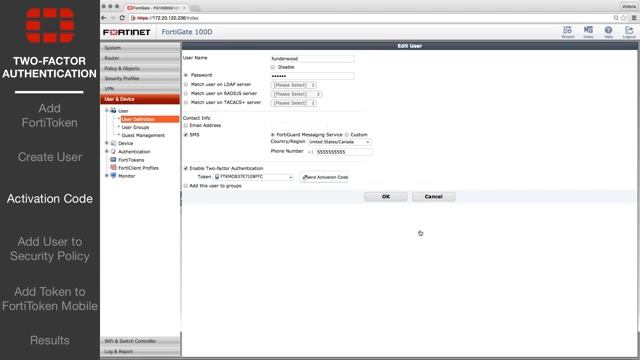Open the VPN menu section

coord(140,89)
